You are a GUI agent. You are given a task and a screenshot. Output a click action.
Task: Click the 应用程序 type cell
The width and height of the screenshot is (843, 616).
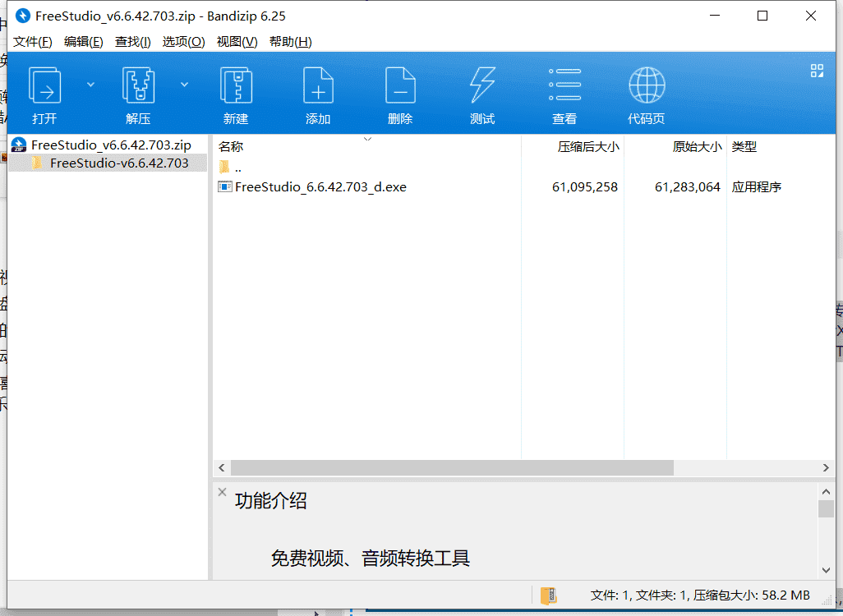pos(757,186)
